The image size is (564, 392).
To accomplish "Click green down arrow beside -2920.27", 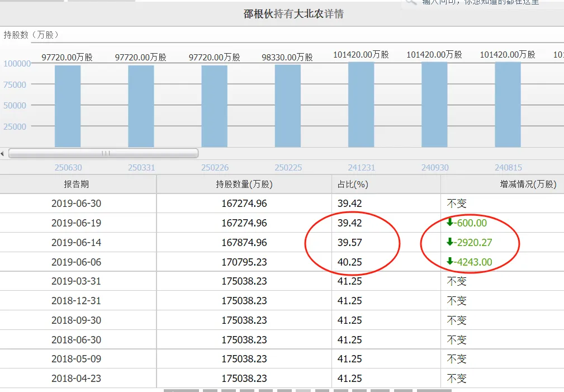I will (449, 242).
